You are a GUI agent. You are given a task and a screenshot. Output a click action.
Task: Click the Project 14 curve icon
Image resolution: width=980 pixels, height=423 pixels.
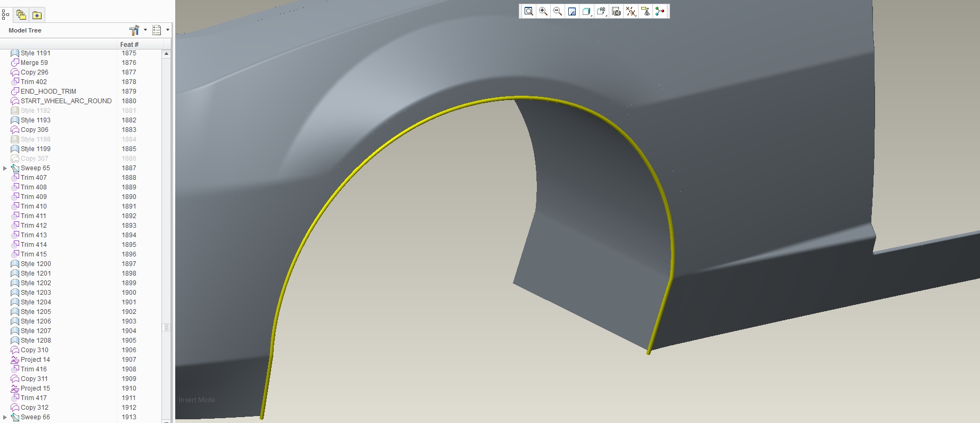[15, 360]
